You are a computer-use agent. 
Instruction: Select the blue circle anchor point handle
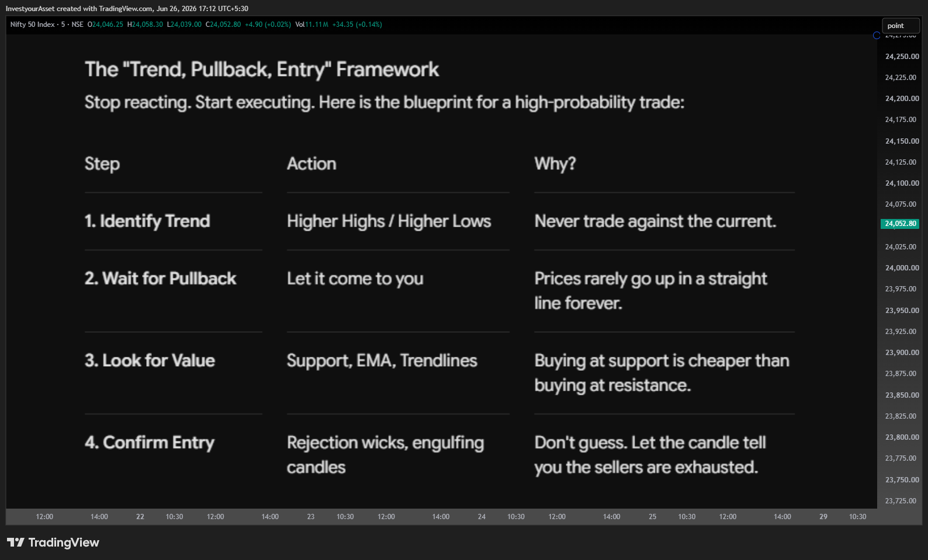tap(877, 36)
